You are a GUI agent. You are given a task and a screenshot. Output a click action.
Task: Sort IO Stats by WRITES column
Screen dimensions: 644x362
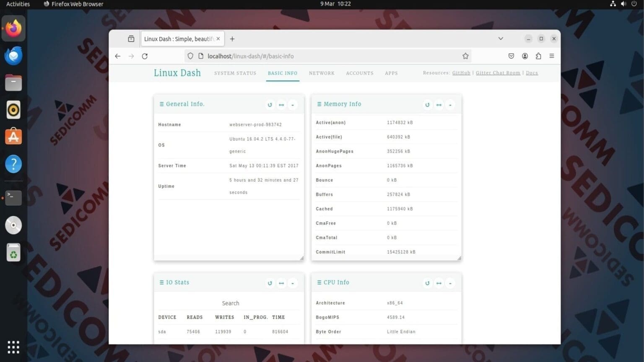click(225, 318)
